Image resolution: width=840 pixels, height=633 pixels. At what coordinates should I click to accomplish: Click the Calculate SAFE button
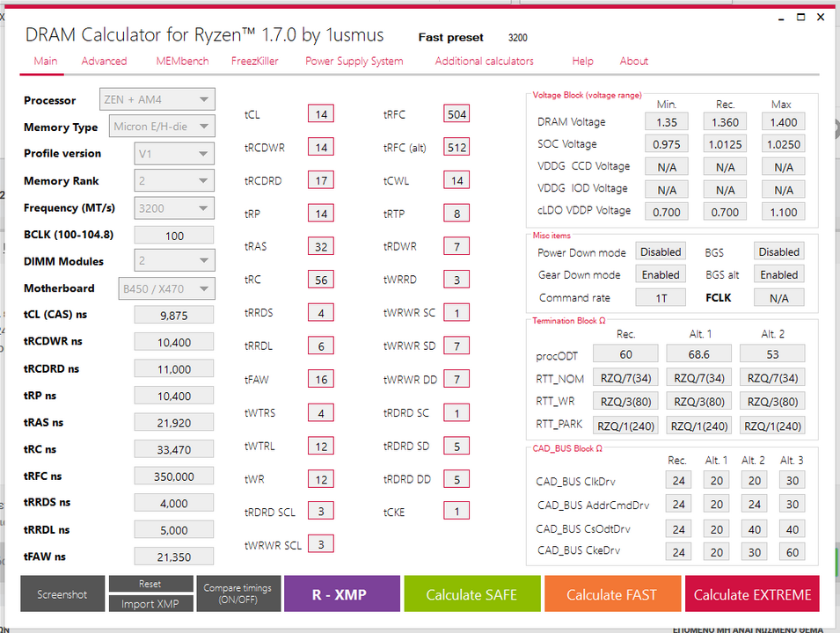tap(471, 594)
